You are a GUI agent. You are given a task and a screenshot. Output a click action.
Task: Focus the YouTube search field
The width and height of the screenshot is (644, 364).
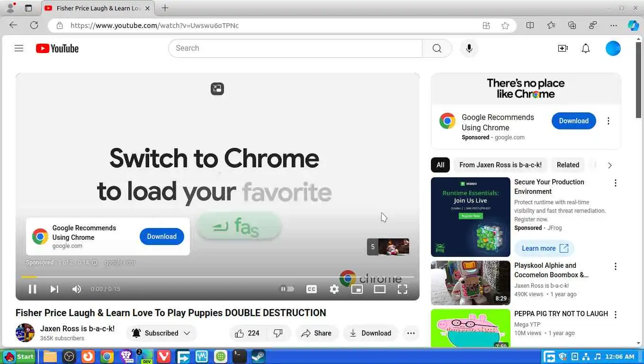(295, 48)
